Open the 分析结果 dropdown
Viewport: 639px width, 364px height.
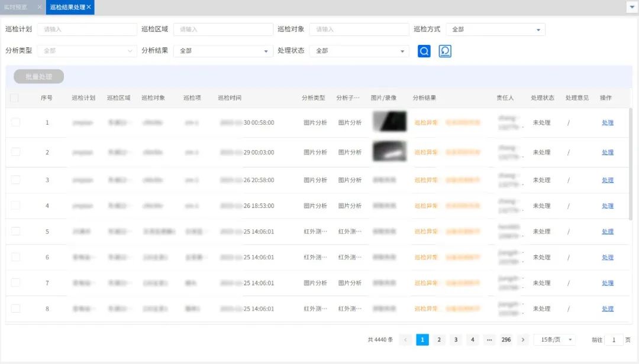(222, 51)
